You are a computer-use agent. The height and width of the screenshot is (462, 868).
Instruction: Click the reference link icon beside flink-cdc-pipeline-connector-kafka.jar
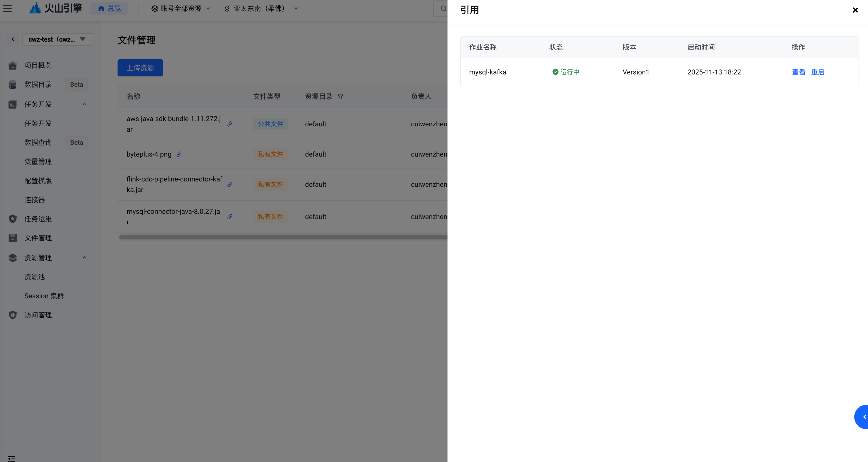click(230, 184)
